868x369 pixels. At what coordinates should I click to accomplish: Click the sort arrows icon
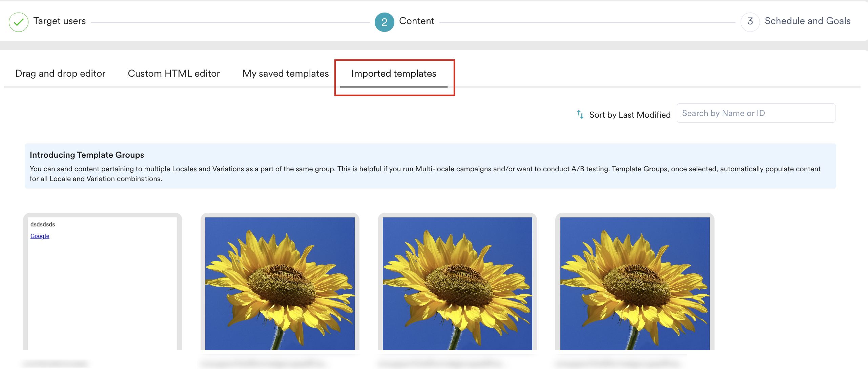tap(580, 115)
